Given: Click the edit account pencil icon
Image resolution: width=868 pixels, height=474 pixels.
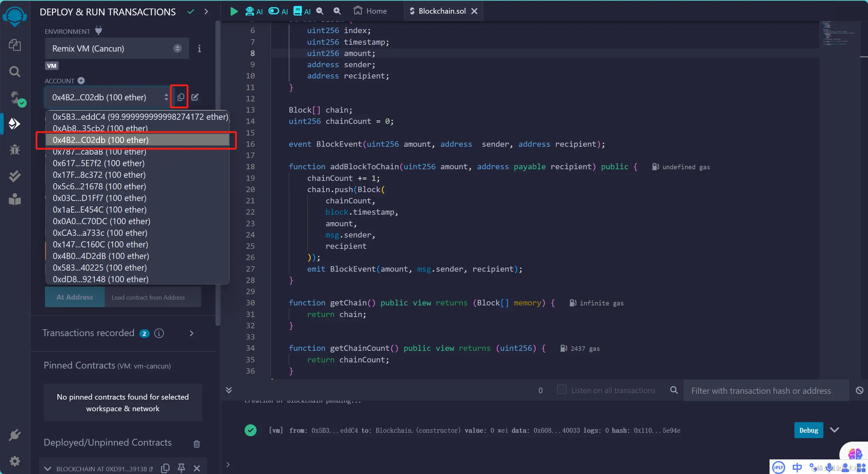Looking at the screenshot, I should point(195,97).
